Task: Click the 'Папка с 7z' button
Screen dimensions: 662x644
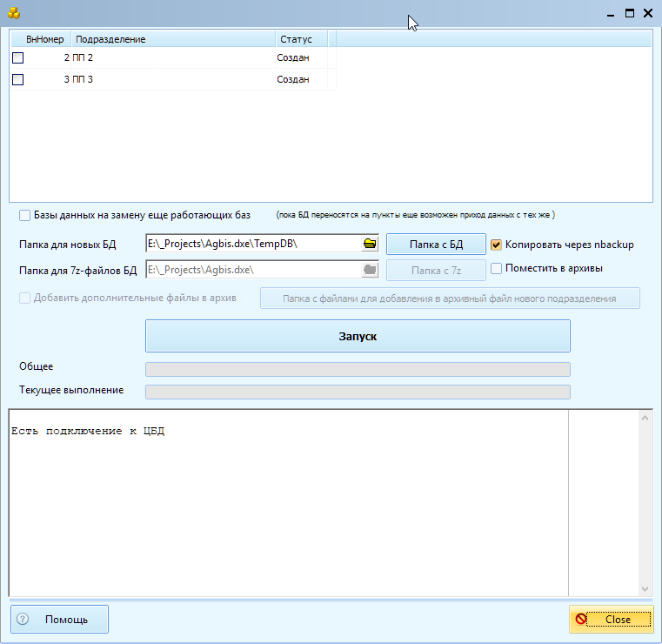Action: tap(436, 271)
